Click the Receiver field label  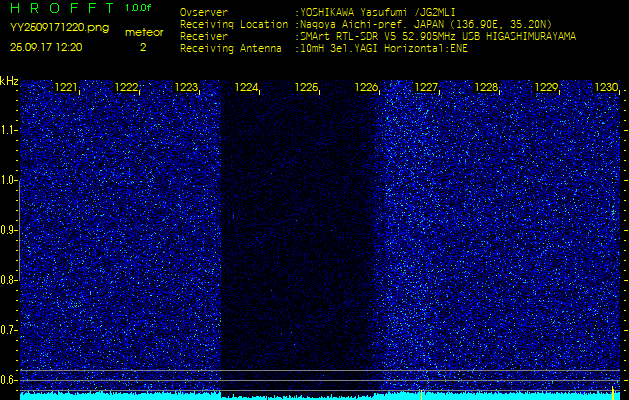point(204,37)
